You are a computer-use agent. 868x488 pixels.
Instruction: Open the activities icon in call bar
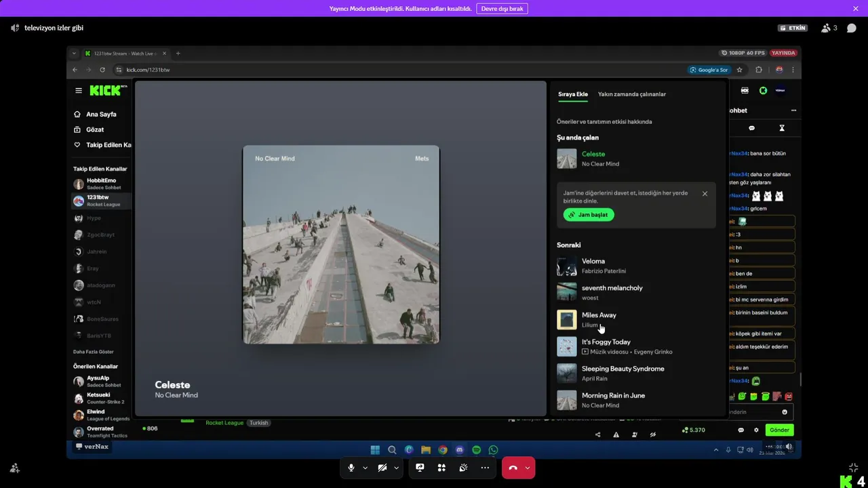pyautogui.click(x=441, y=468)
